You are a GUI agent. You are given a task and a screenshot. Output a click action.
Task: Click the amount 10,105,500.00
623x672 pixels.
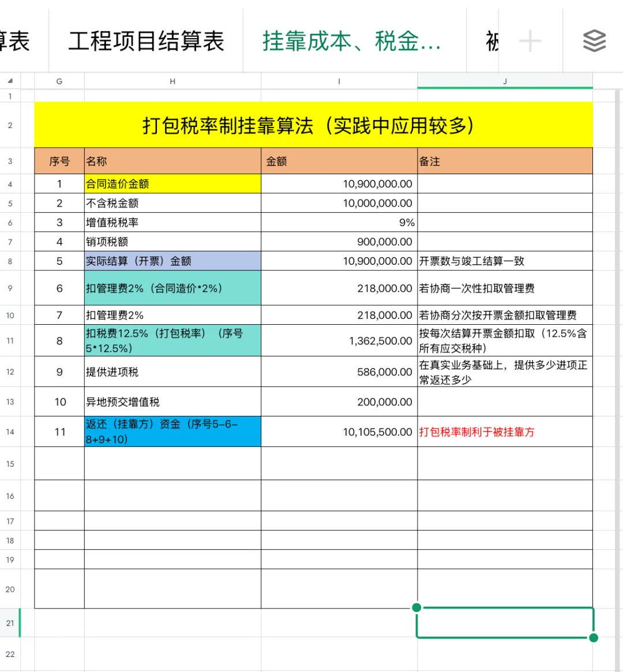coord(339,431)
